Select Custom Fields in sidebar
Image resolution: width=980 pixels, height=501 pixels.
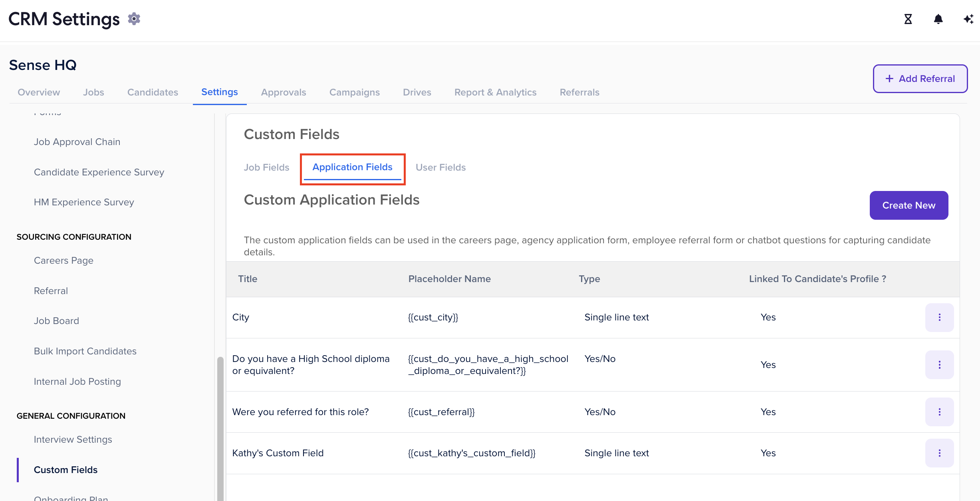65,470
